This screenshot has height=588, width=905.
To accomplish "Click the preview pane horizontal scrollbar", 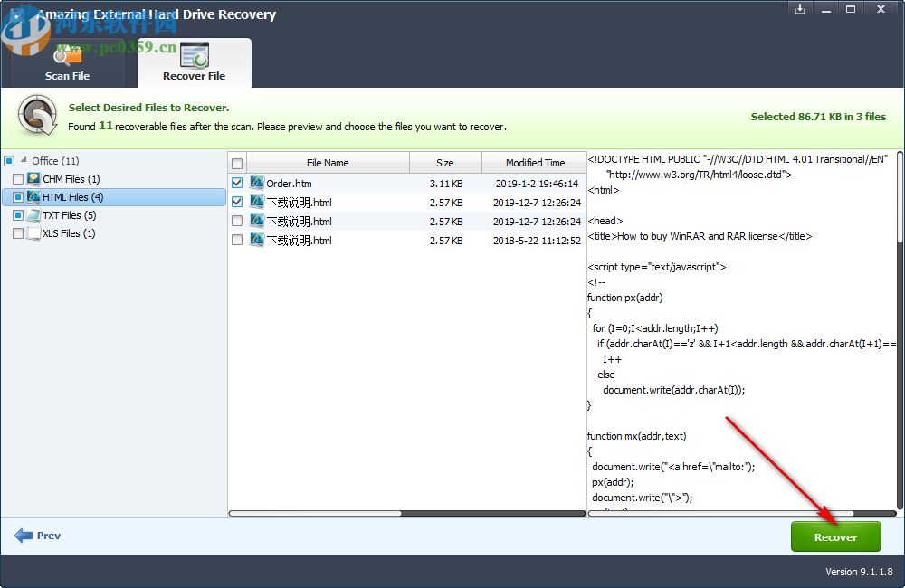I will tap(742, 513).
